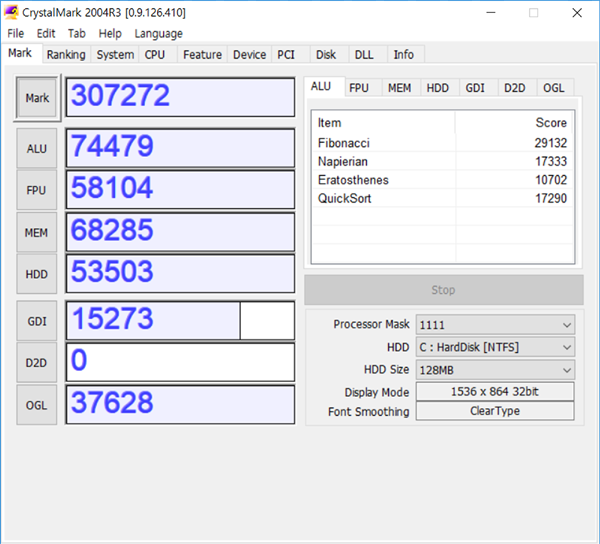
Task: Click the OGL score 37628
Action: point(180,405)
